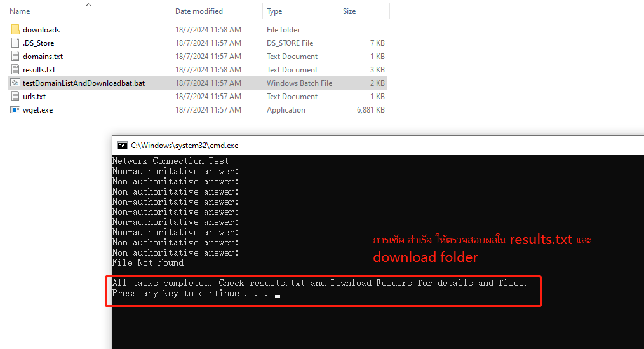644x349 pixels.
Task: Click the 'Windows Batch File' type cell
Action: 299,83
